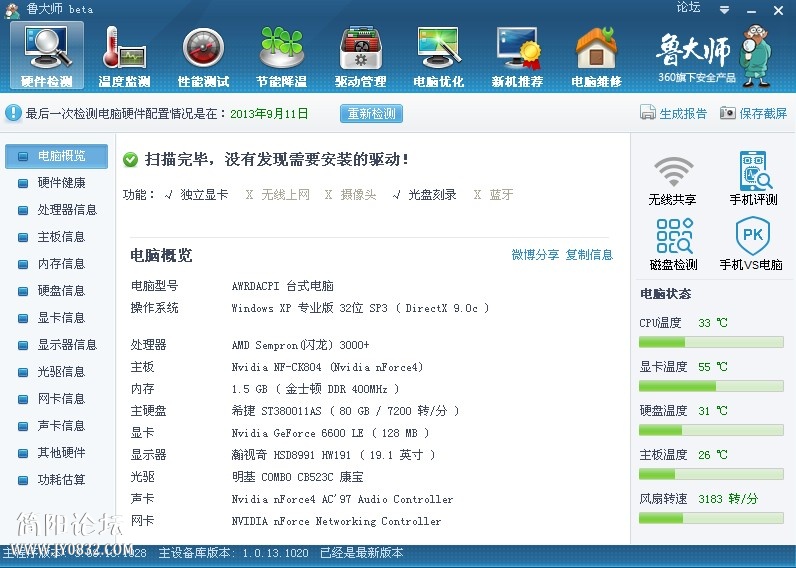The height and width of the screenshot is (568, 796).
Task: Click the 显卡温度 progress bar
Action: tap(711, 387)
